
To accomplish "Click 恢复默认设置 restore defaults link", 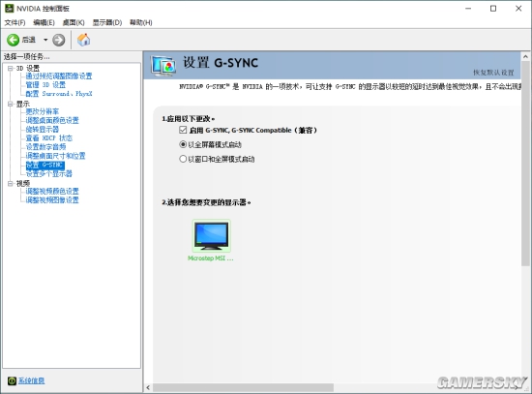I will coord(493,73).
